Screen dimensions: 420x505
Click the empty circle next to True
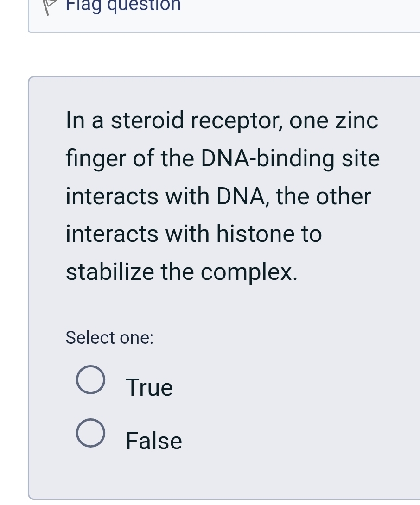pyautogui.click(x=90, y=379)
